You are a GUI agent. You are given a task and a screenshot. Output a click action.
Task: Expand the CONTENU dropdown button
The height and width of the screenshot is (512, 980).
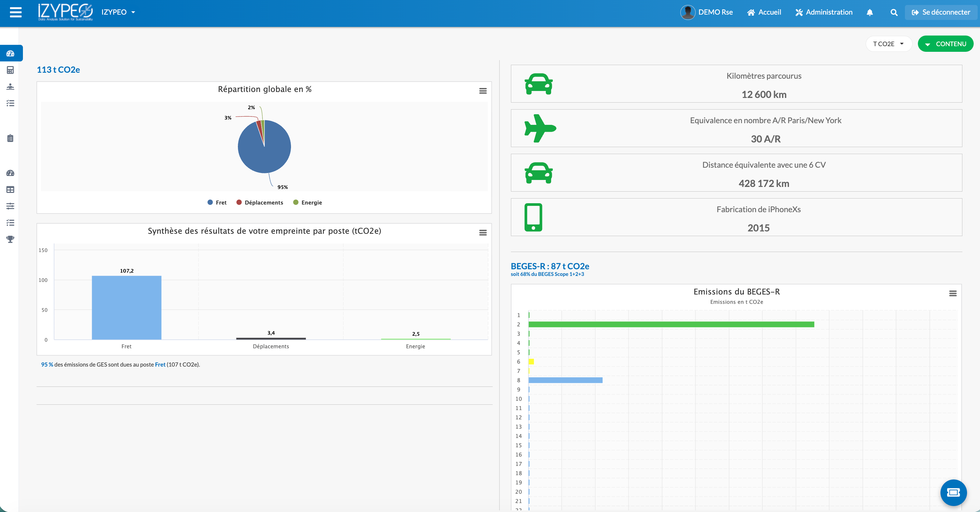(x=945, y=44)
